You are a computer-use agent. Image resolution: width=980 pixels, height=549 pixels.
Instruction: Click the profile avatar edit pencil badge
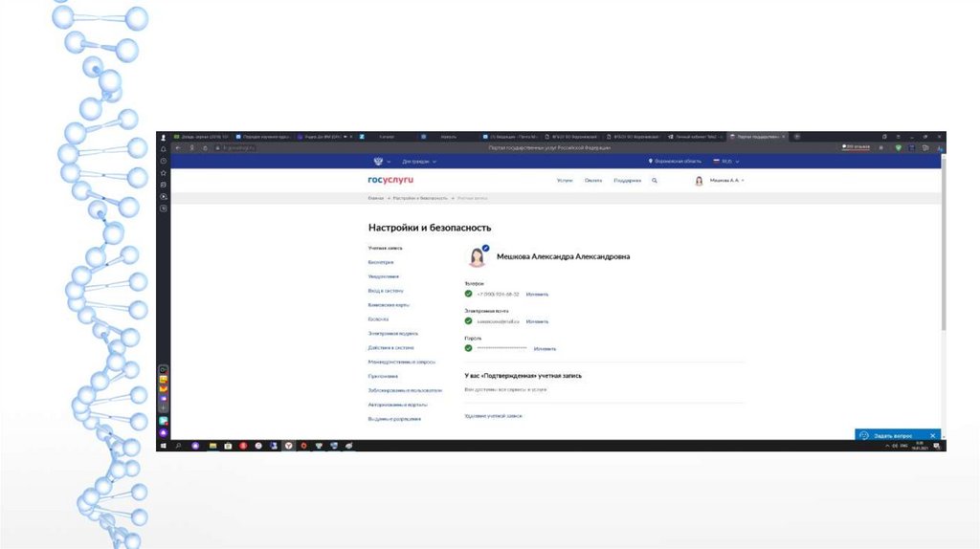pos(485,248)
